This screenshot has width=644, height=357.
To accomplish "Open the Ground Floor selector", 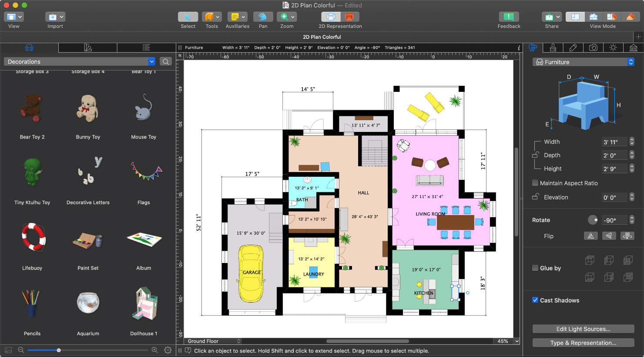I will pos(212,341).
